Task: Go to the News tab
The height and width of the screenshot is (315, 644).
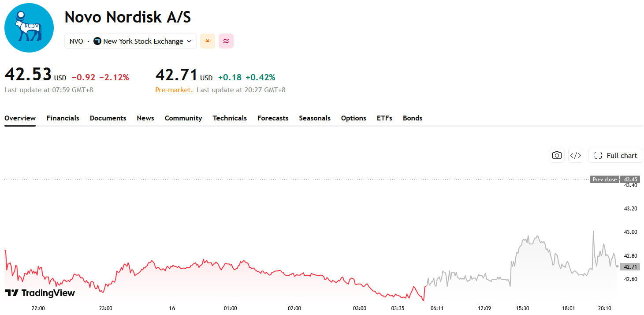Action: [145, 118]
